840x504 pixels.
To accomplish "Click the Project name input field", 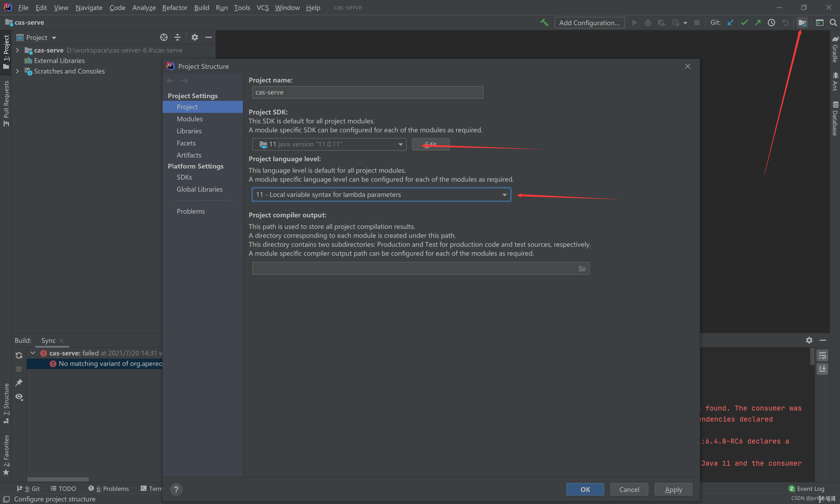I will point(368,92).
